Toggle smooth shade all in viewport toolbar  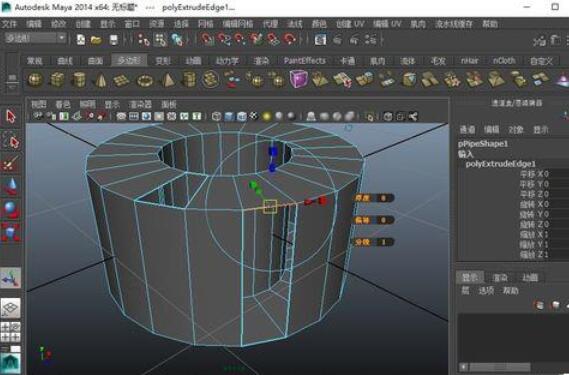point(229,116)
